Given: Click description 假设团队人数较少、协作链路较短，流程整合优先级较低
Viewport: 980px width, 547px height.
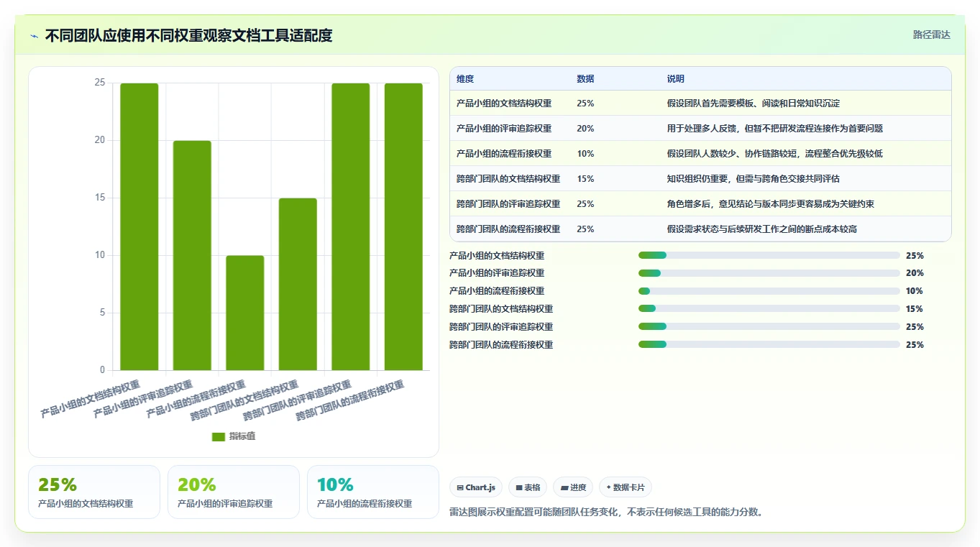Looking at the screenshot, I should tap(775, 154).
